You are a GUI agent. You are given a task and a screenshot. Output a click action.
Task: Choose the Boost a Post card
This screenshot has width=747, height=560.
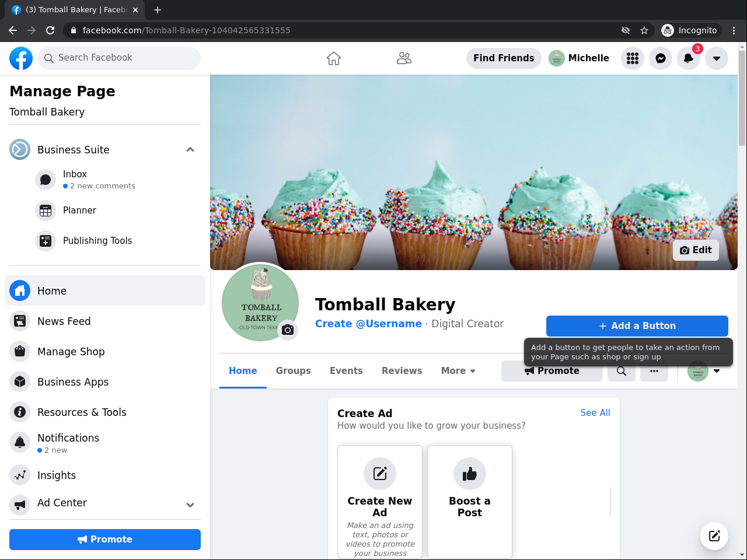click(x=470, y=502)
